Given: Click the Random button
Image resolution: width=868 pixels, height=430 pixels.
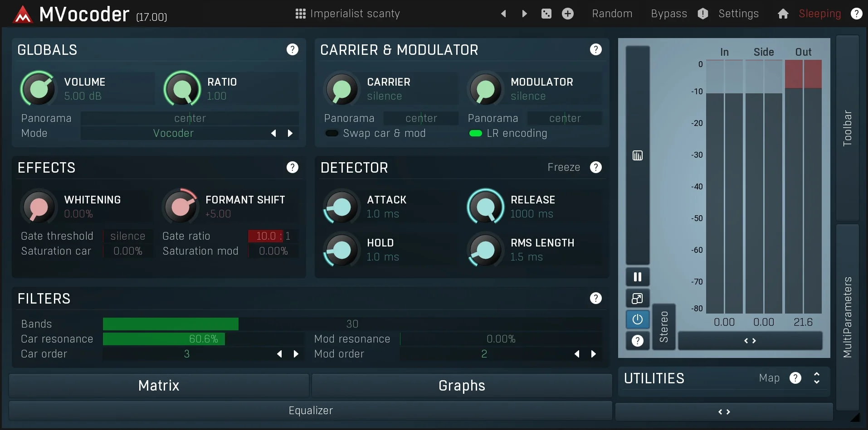Looking at the screenshot, I should point(612,14).
